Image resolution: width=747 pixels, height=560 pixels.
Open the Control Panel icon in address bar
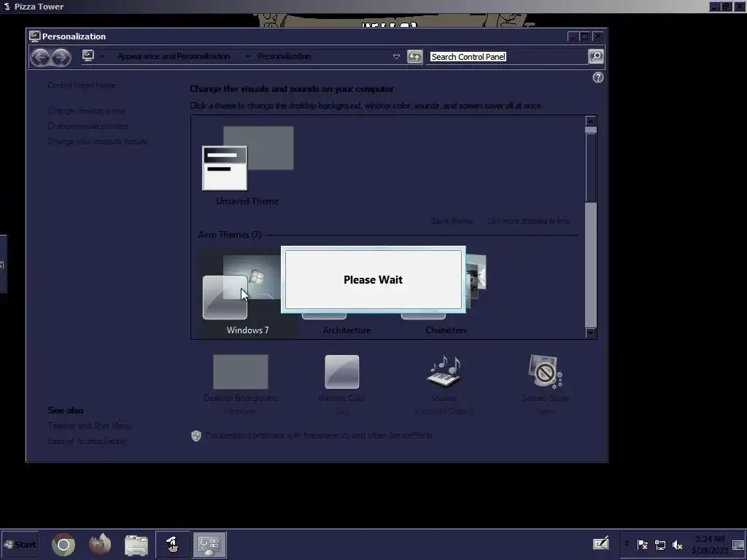tap(88, 56)
